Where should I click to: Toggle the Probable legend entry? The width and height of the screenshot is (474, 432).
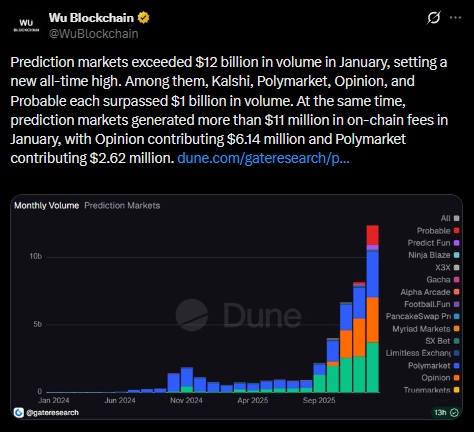click(438, 231)
